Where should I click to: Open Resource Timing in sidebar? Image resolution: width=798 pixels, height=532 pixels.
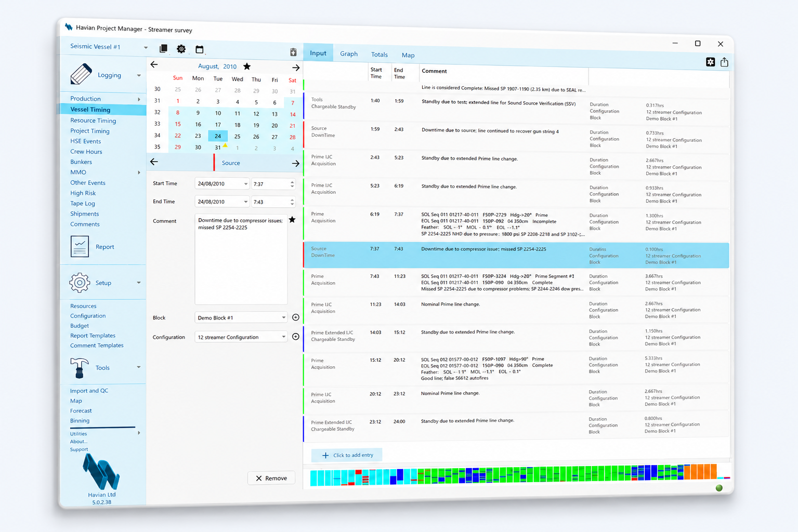(x=93, y=121)
